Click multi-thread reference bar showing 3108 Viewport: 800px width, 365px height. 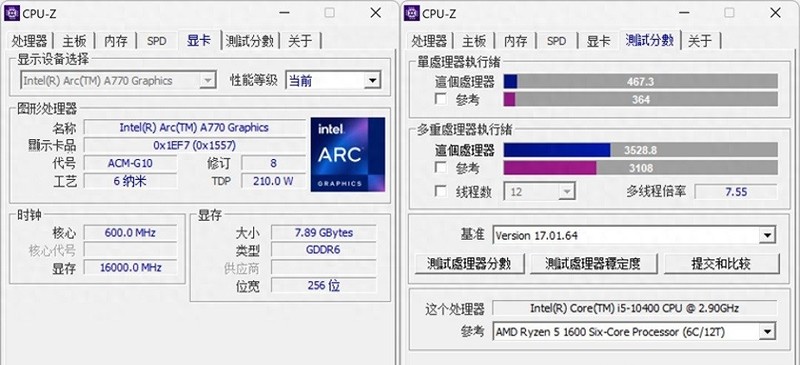[x=641, y=167]
